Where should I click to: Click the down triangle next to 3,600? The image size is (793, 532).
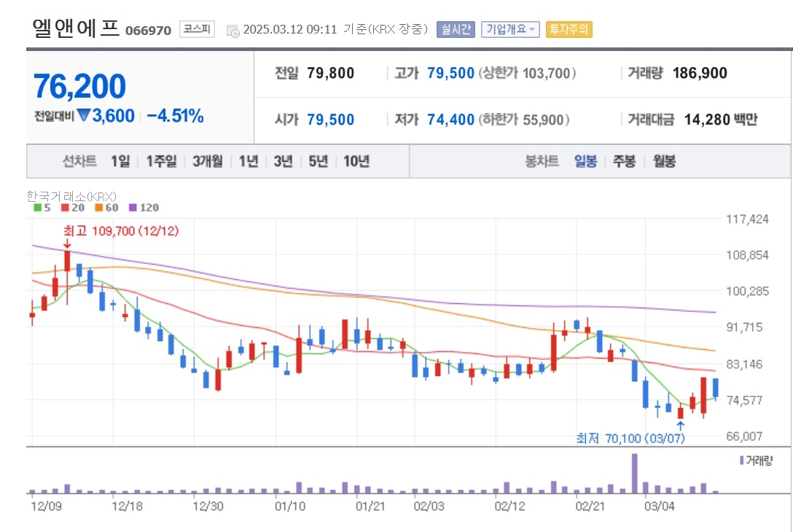pyautogui.click(x=83, y=116)
